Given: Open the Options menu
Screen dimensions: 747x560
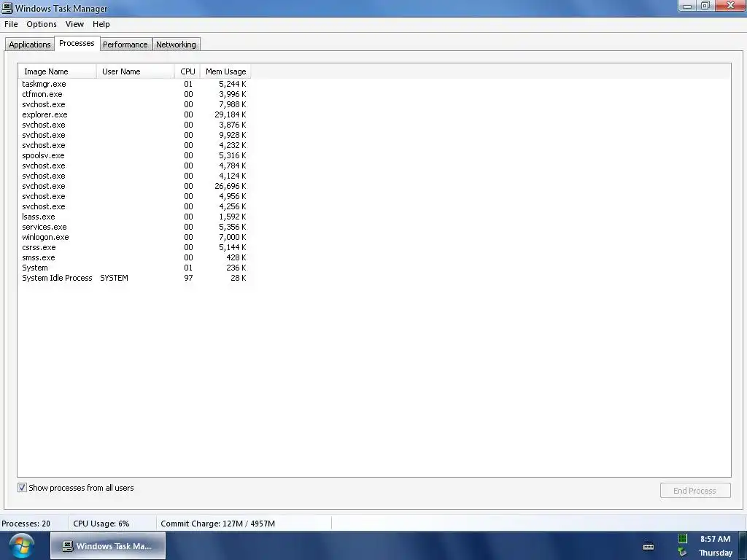Looking at the screenshot, I should (x=42, y=24).
